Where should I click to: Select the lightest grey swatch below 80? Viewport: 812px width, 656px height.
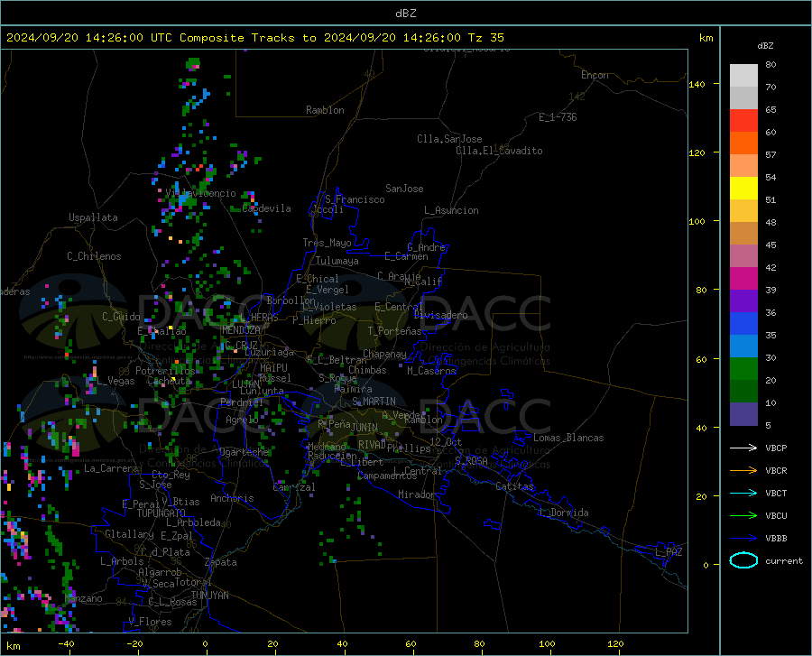(743, 76)
